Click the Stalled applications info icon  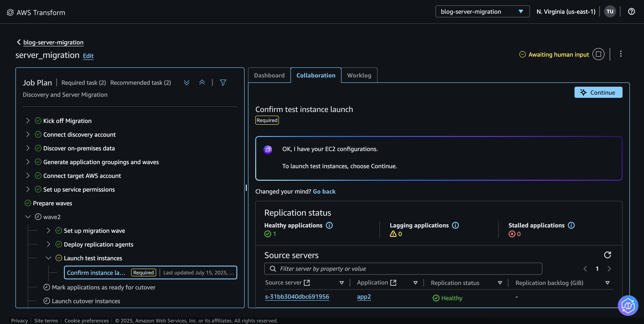coord(572,225)
